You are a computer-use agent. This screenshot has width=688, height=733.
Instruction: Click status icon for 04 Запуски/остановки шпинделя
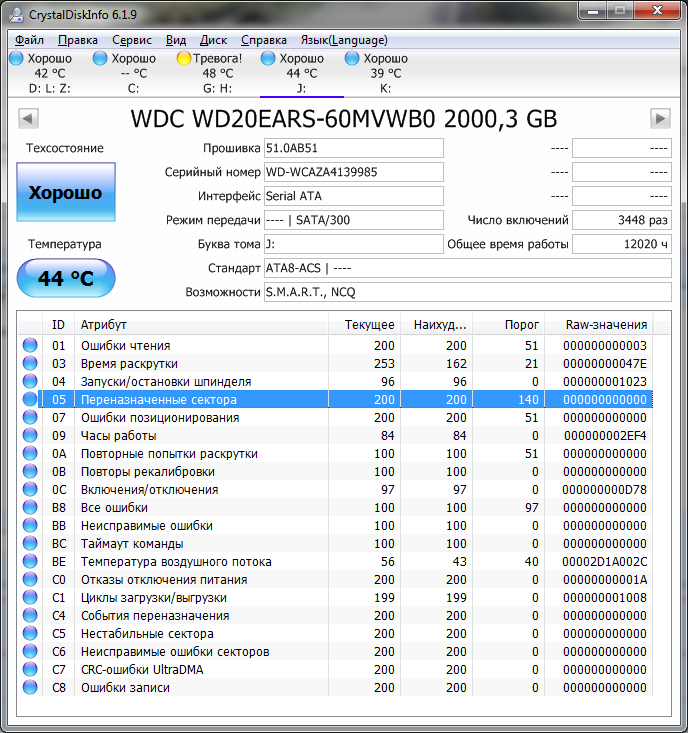30,381
